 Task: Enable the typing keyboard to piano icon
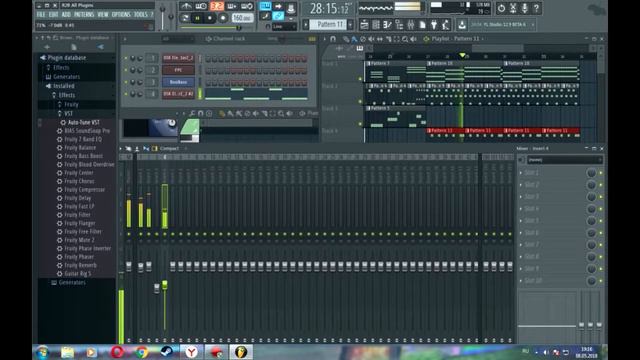pos(265,6)
